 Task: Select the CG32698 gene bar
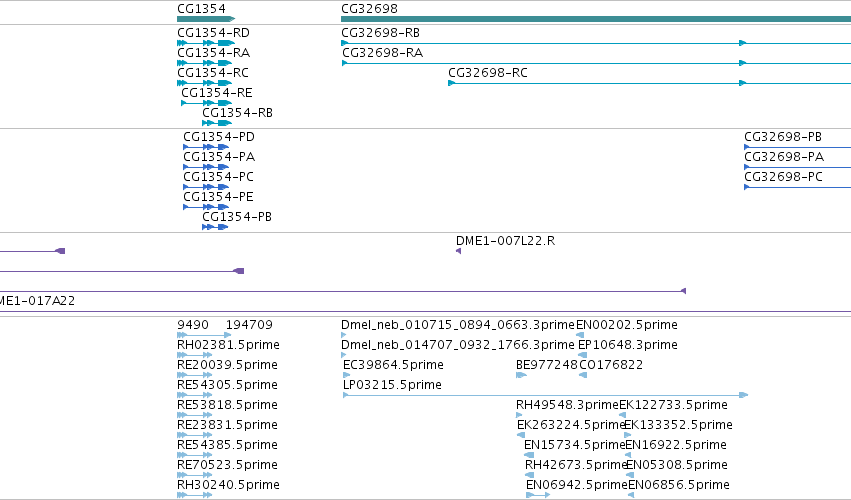point(596,19)
